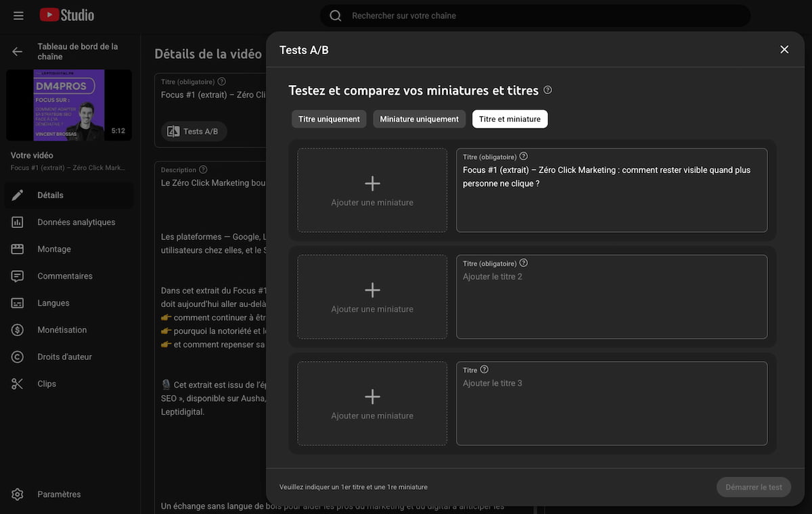This screenshot has height=514, width=812.
Task: Click help icon by background Titre (obligatoire)
Action: (x=222, y=82)
